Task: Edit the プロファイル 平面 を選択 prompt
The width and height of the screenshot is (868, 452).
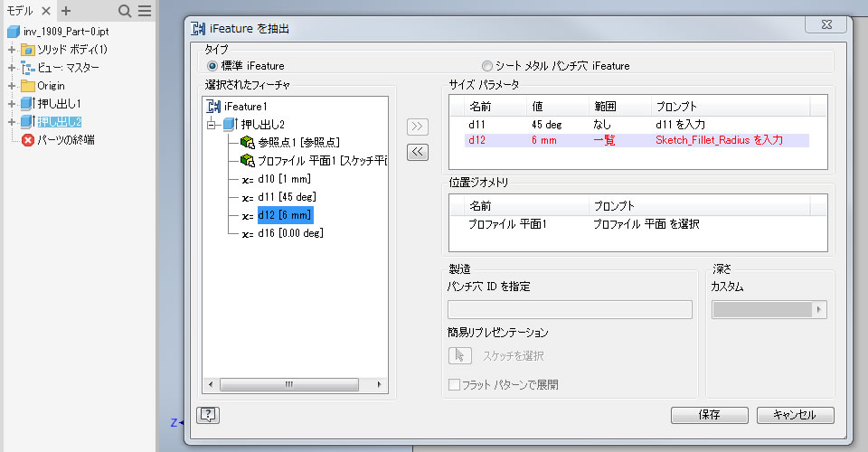Action: 646,224
